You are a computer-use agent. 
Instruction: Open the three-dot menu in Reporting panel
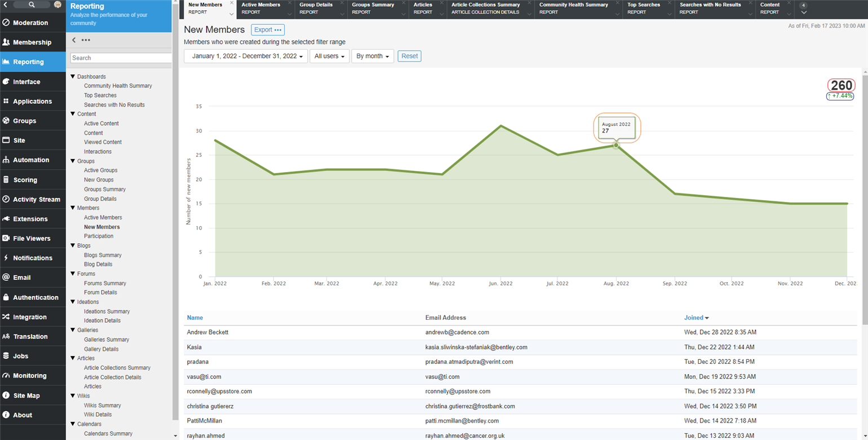[x=86, y=40]
